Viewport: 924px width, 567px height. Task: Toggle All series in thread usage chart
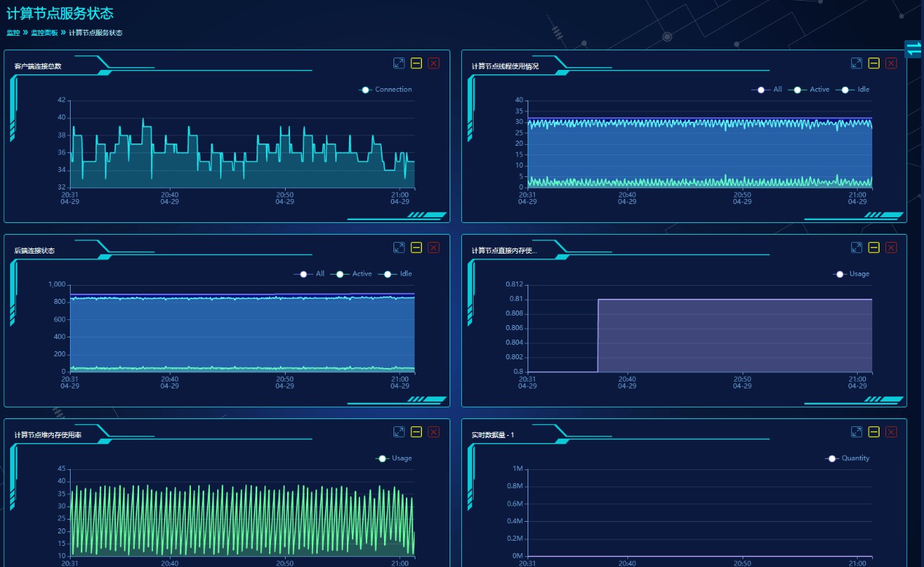pyautogui.click(x=767, y=90)
